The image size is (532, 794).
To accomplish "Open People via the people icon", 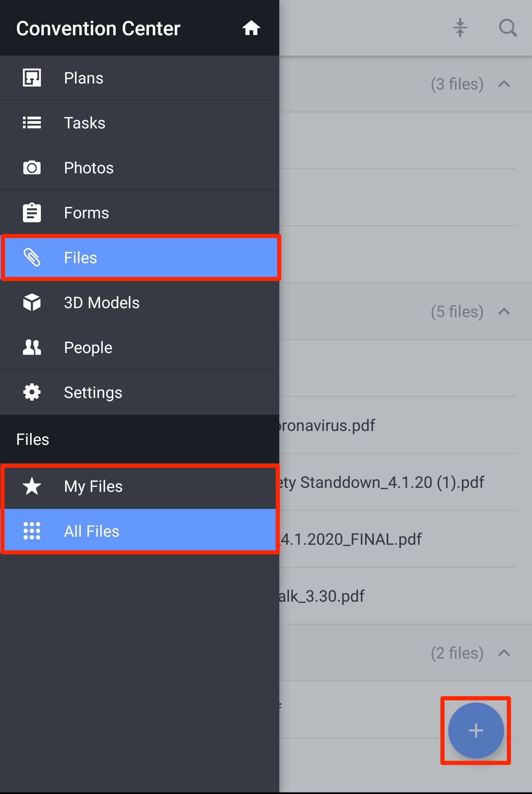I will (32, 347).
